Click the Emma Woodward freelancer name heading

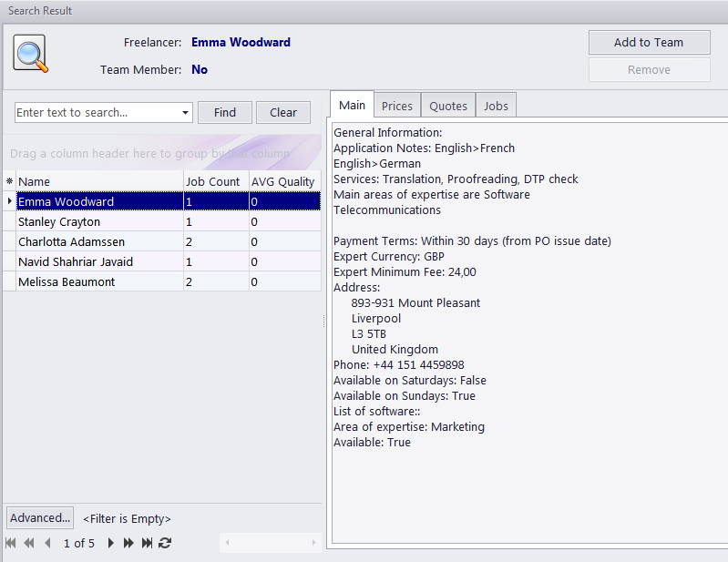241,42
